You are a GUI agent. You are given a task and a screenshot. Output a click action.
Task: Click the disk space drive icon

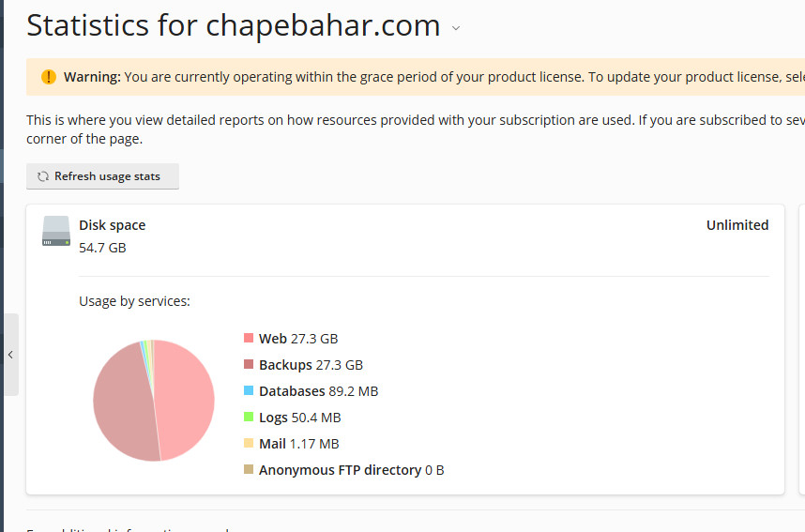click(56, 232)
